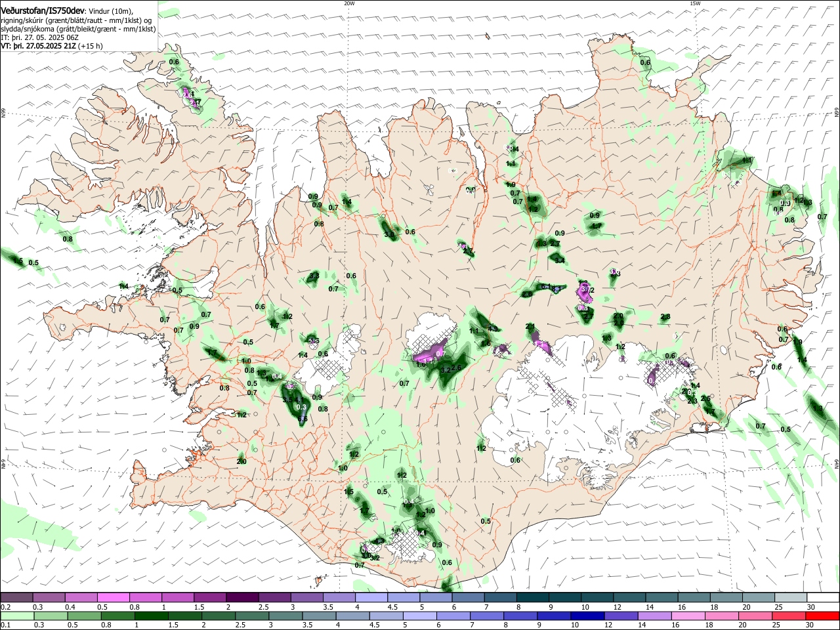Pick the bottom-row red swatch starting at 25
840x630 pixels.
(789, 616)
